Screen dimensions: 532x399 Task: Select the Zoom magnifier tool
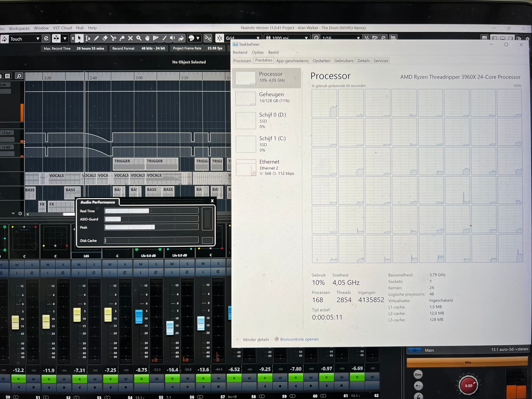pyautogui.click(x=139, y=38)
